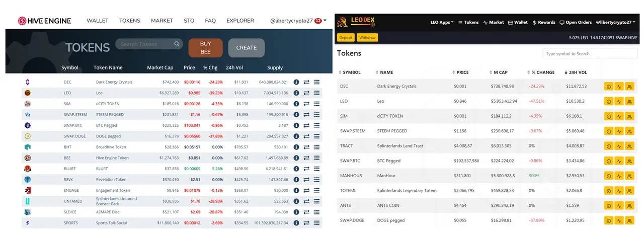Click the Deposit button in LeoDex
The image size is (644, 230).
[346, 38]
